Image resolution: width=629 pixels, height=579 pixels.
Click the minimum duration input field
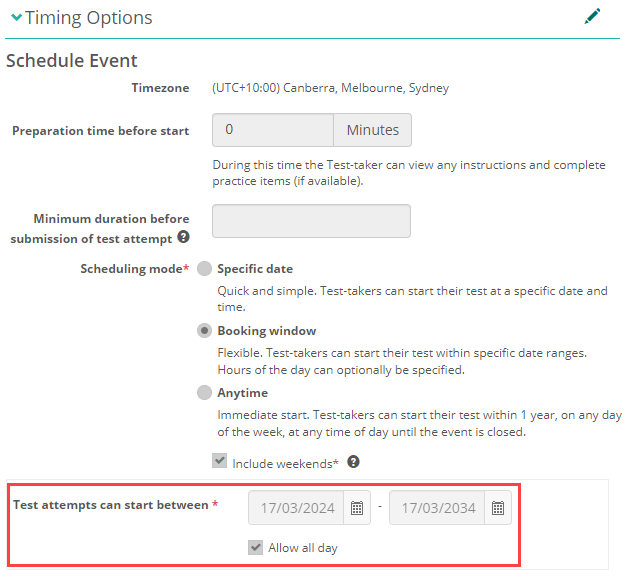(311, 221)
